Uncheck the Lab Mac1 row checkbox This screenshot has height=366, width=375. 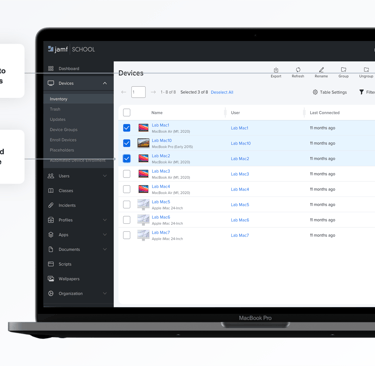click(127, 128)
